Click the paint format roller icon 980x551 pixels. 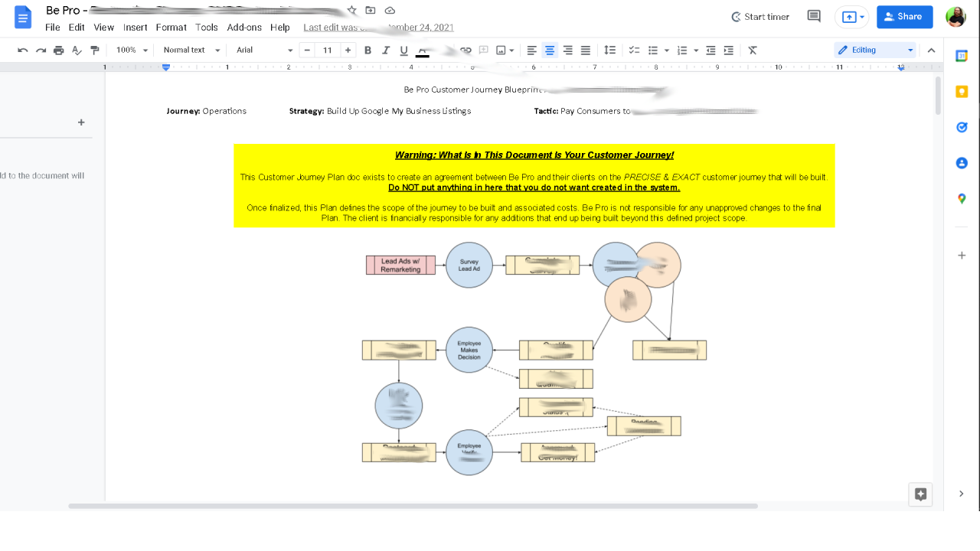tap(95, 51)
